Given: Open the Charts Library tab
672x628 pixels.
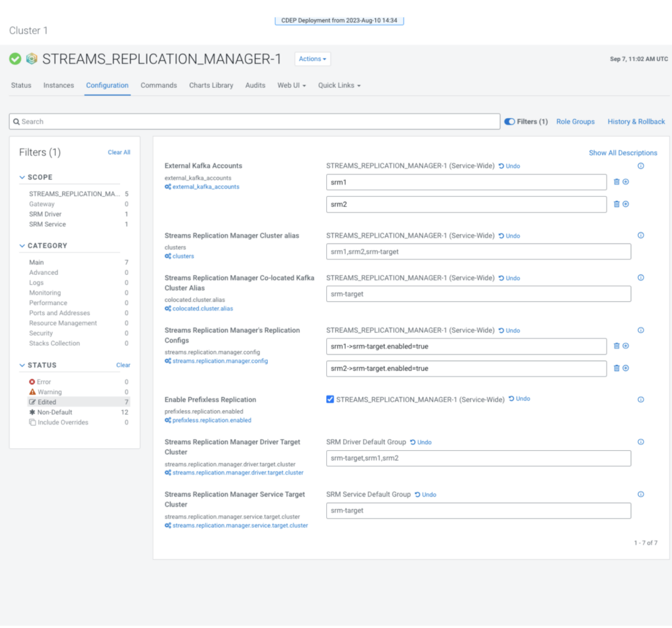Looking at the screenshot, I should (211, 85).
